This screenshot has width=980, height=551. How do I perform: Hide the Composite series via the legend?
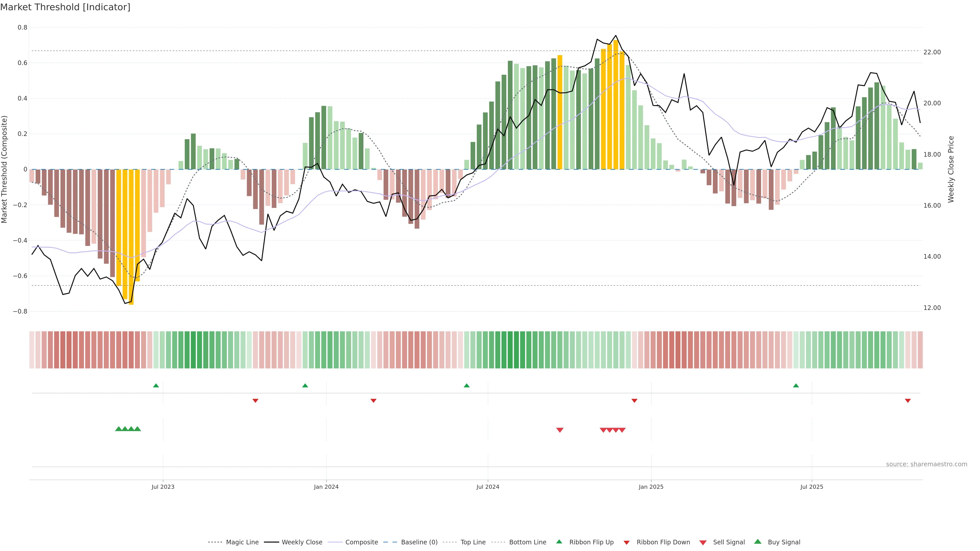pyautogui.click(x=361, y=542)
